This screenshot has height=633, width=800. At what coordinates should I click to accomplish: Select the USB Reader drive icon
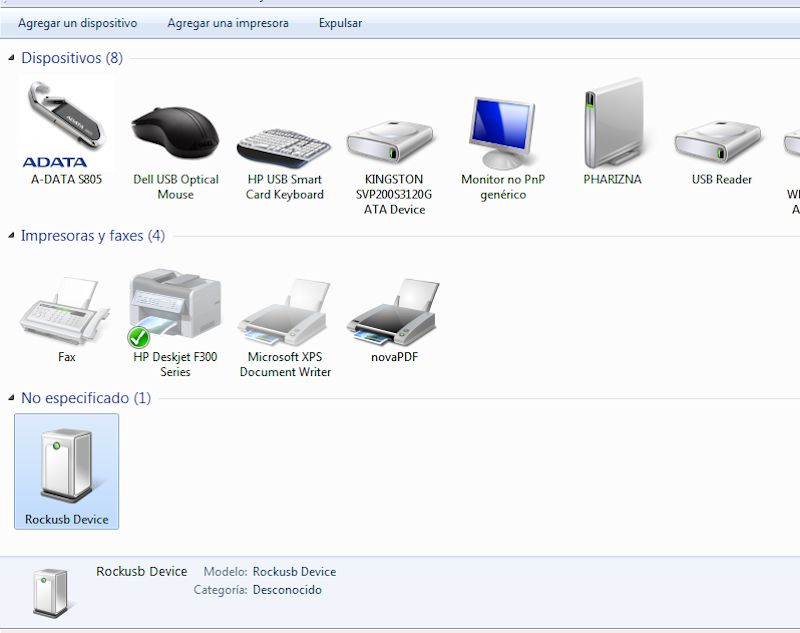point(718,142)
